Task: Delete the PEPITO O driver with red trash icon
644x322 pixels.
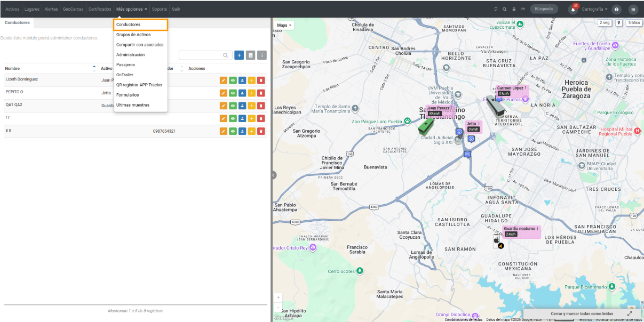Action: [x=261, y=93]
